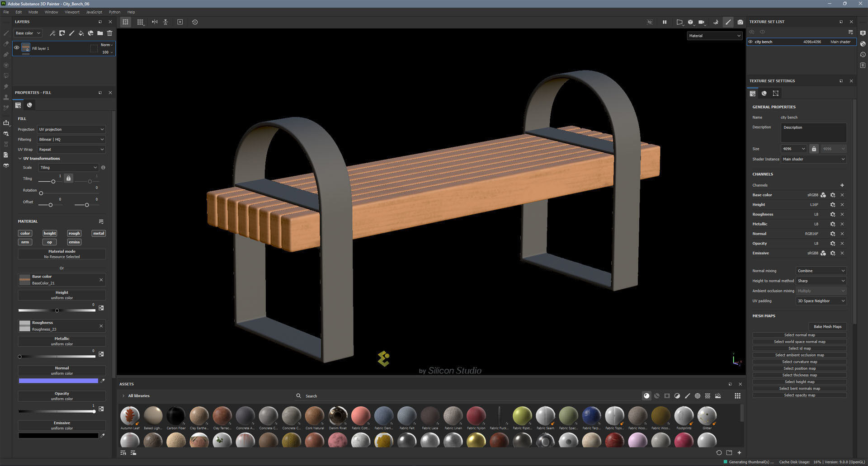Open the perspective view mode icon dropdown
Image resolution: width=868 pixels, height=466 pixels.
coord(679,22)
